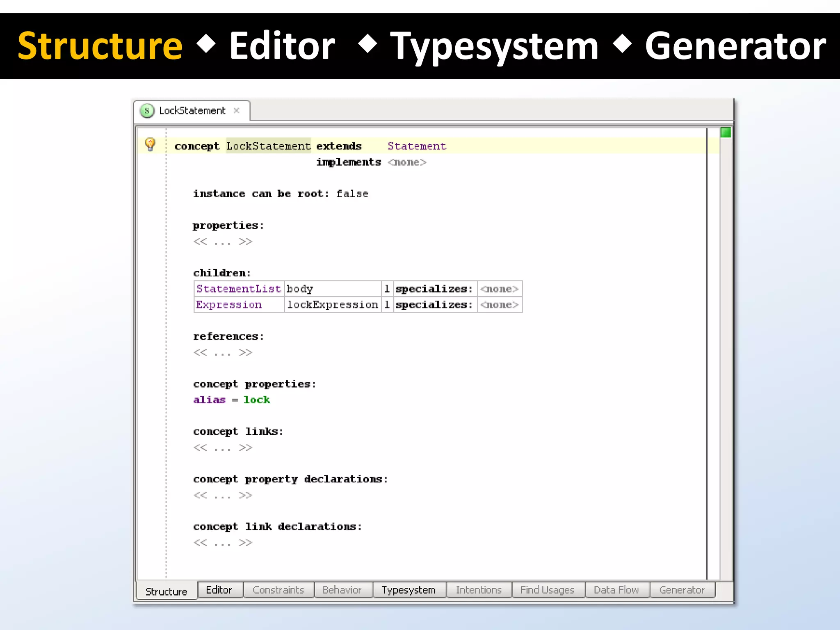The width and height of the screenshot is (840, 630).
Task: Click the cardinality cell in the body row
Action: tap(387, 289)
